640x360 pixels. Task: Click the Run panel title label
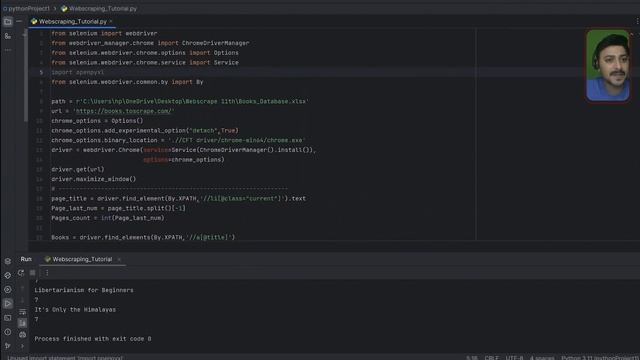click(26, 259)
